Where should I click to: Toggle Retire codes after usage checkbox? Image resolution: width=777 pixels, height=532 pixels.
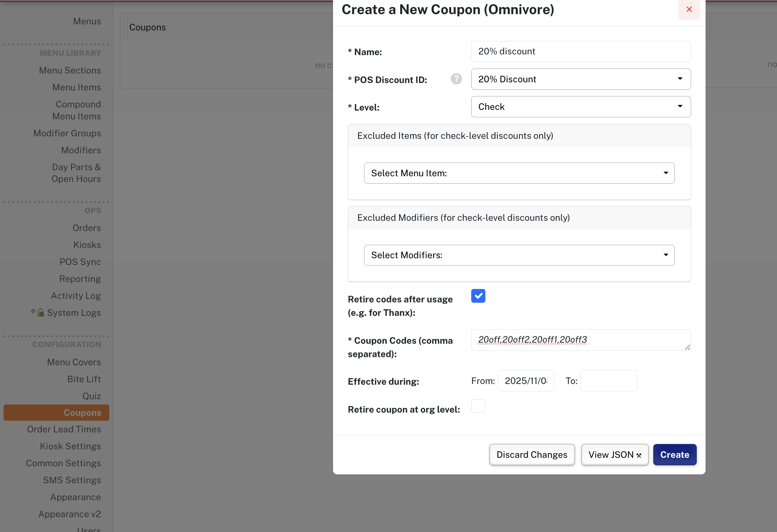pos(478,296)
